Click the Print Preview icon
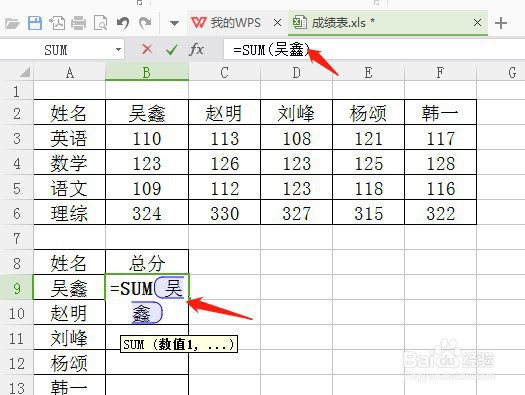Screen dimensions: 525x395 tap(100, 23)
